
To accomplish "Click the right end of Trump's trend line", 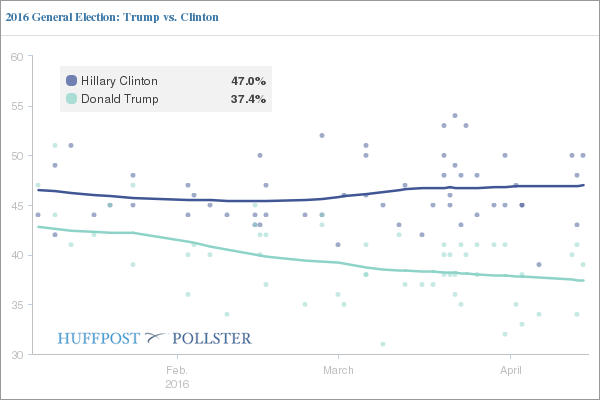I will point(584,280).
